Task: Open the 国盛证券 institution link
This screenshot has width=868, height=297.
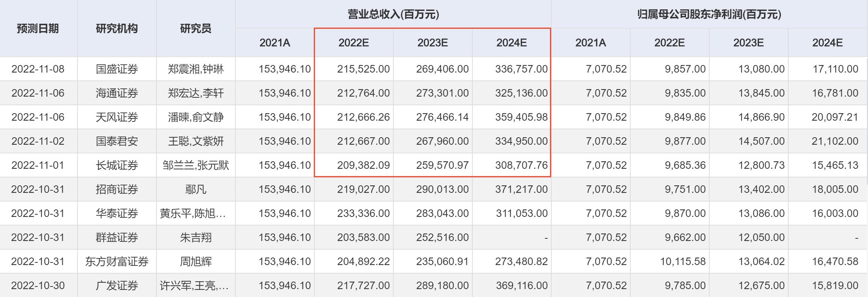Action: (117, 69)
